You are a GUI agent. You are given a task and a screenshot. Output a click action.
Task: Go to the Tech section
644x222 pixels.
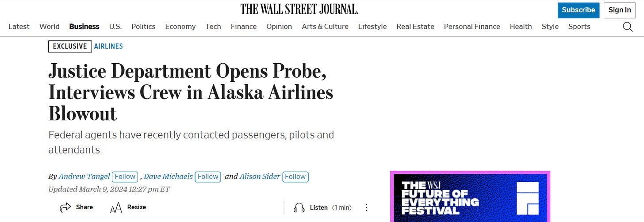[x=213, y=27]
